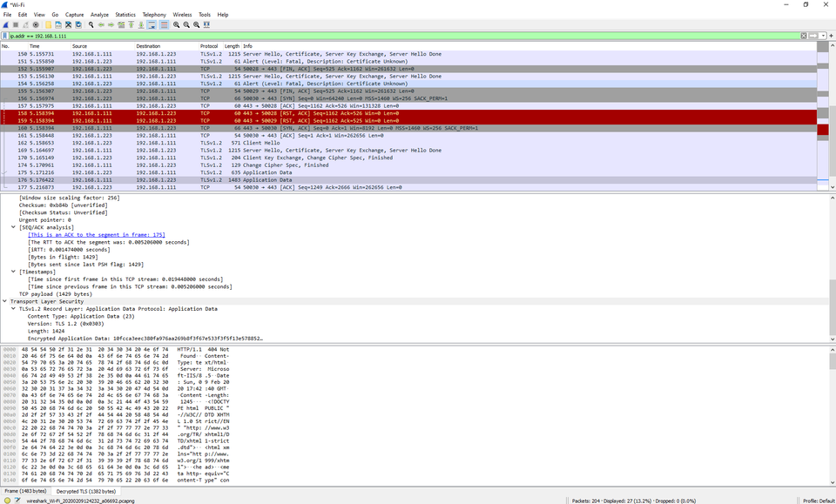Click inside the display filter field
The image size is (836, 504).
(x=348, y=36)
